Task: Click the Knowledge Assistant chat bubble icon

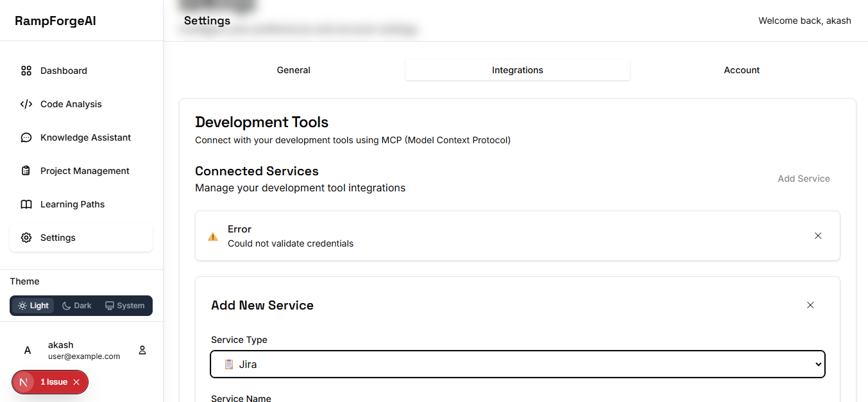Action: click(x=26, y=137)
